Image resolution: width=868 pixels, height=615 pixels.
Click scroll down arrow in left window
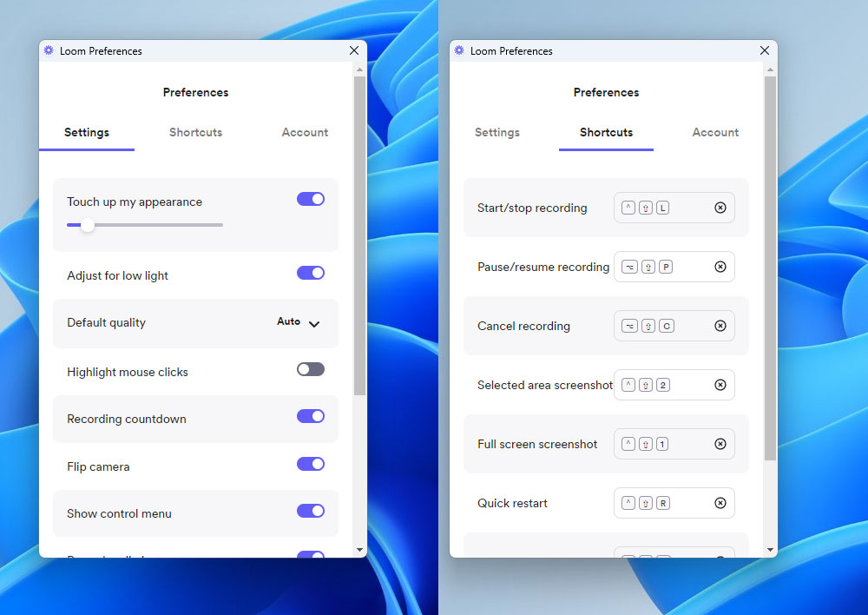(360, 550)
